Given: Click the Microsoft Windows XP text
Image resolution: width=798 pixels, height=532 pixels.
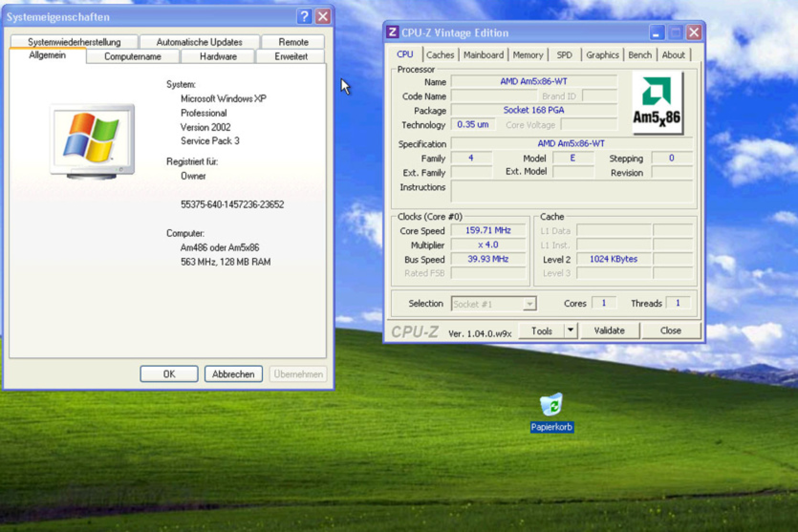Looking at the screenshot, I should point(224,99).
